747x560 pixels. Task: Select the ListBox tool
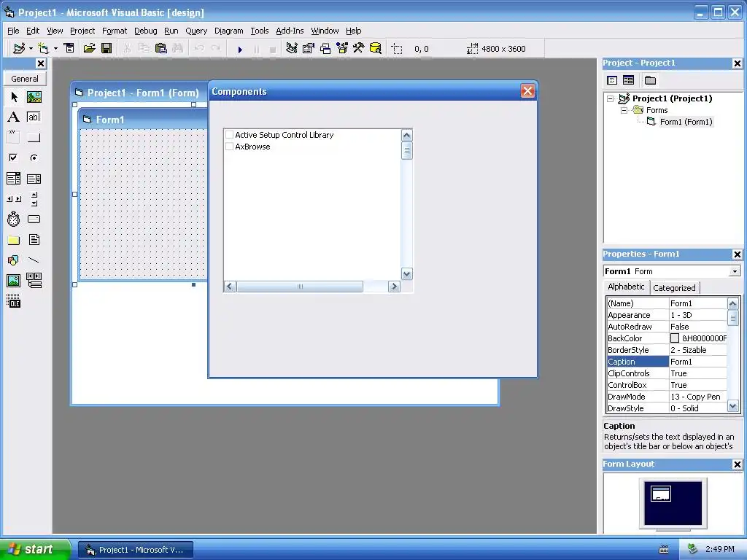(34, 179)
